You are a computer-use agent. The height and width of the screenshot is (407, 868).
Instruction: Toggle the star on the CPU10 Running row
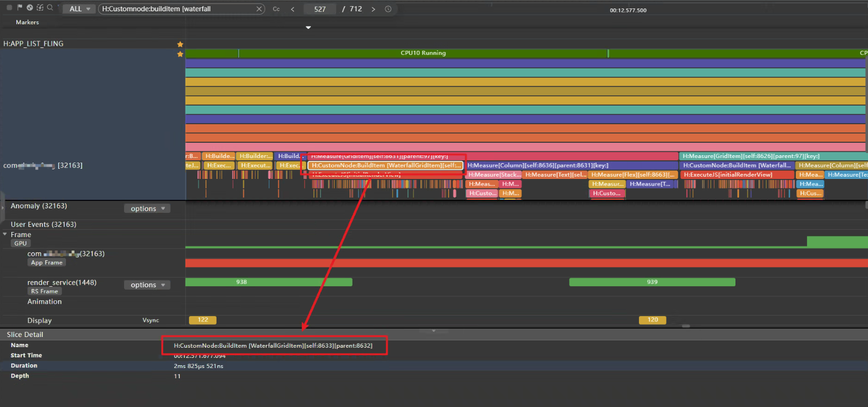(x=180, y=54)
